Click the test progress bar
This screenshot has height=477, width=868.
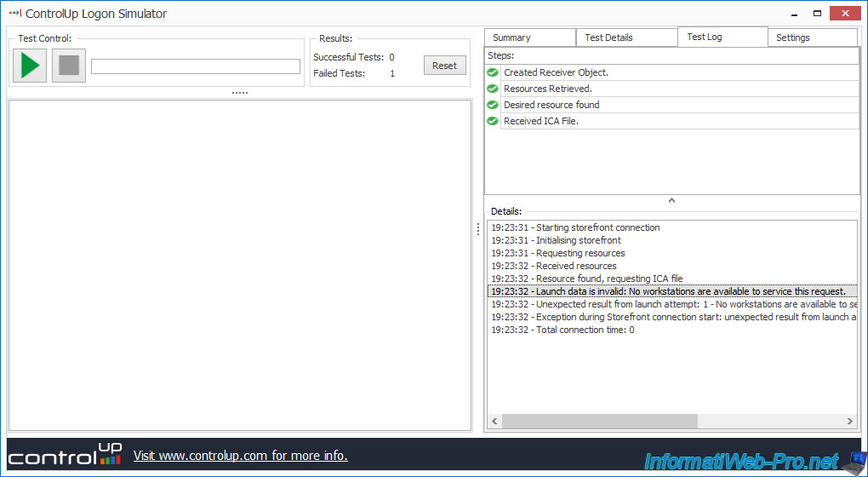point(196,66)
